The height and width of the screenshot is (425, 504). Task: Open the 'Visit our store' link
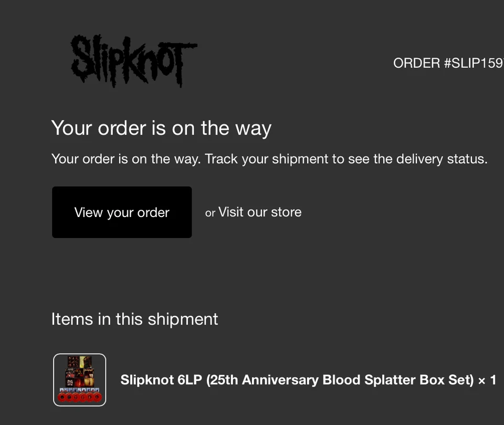tap(260, 212)
